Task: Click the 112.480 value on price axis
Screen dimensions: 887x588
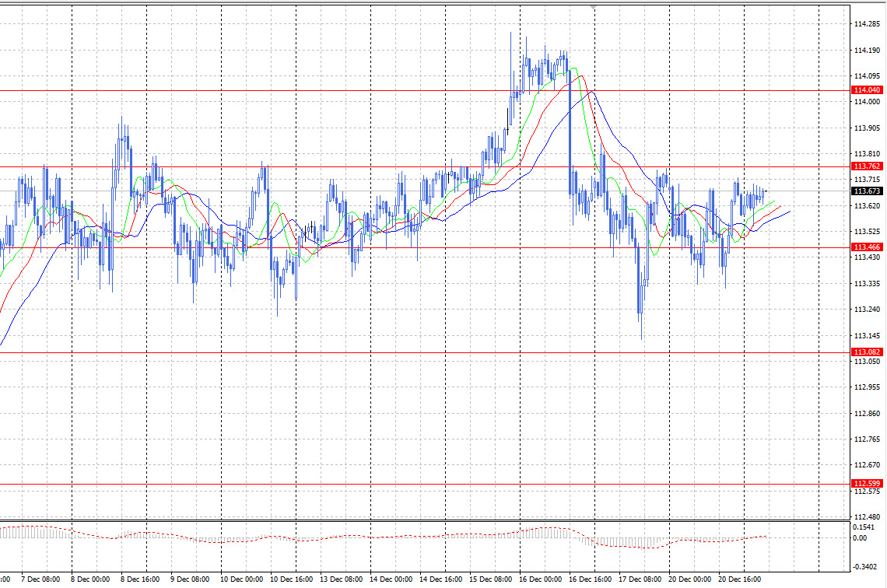Action: point(868,516)
